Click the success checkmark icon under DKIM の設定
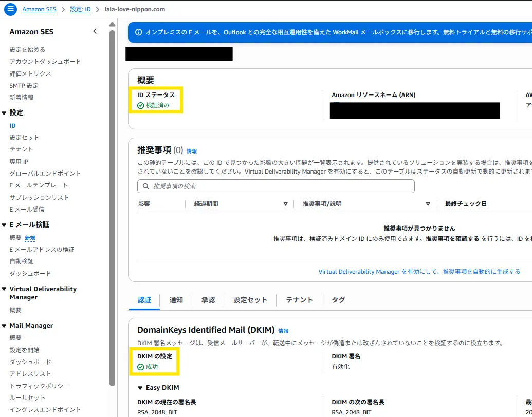Screen dimensions: 532x417 tap(141, 367)
